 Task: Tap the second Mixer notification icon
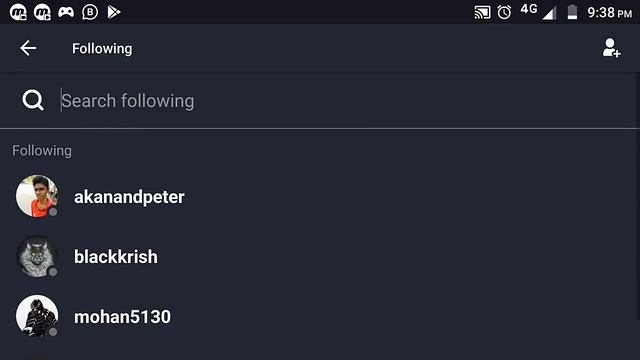click(42, 12)
